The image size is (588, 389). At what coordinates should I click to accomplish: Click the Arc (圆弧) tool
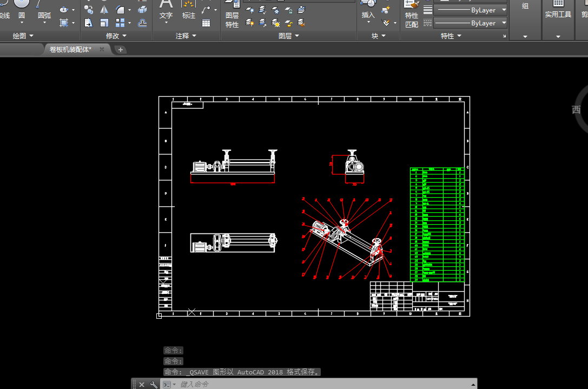44,11
